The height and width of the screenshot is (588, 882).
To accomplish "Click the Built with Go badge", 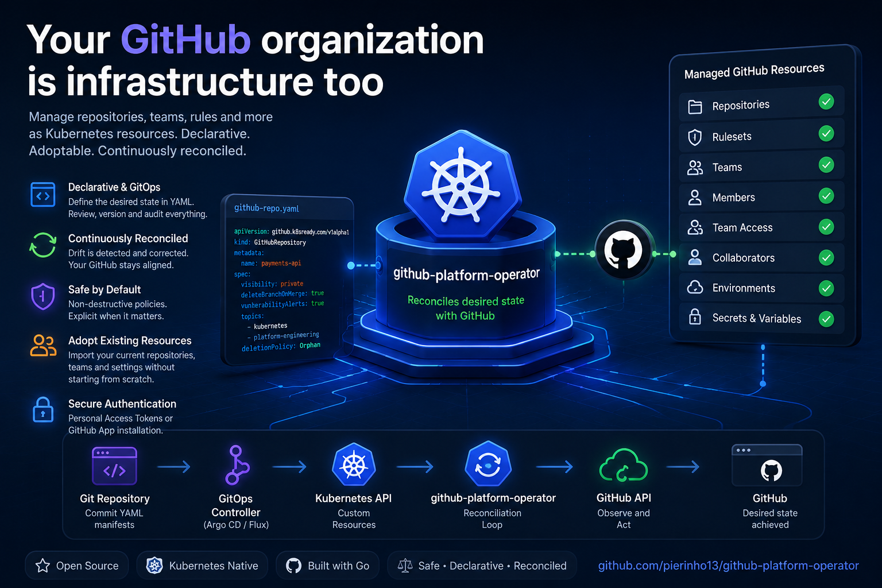I will pyautogui.click(x=327, y=566).
